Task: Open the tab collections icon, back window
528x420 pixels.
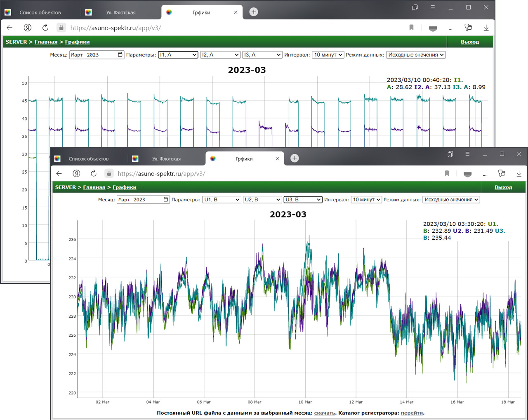Action: tap(415, 7)
